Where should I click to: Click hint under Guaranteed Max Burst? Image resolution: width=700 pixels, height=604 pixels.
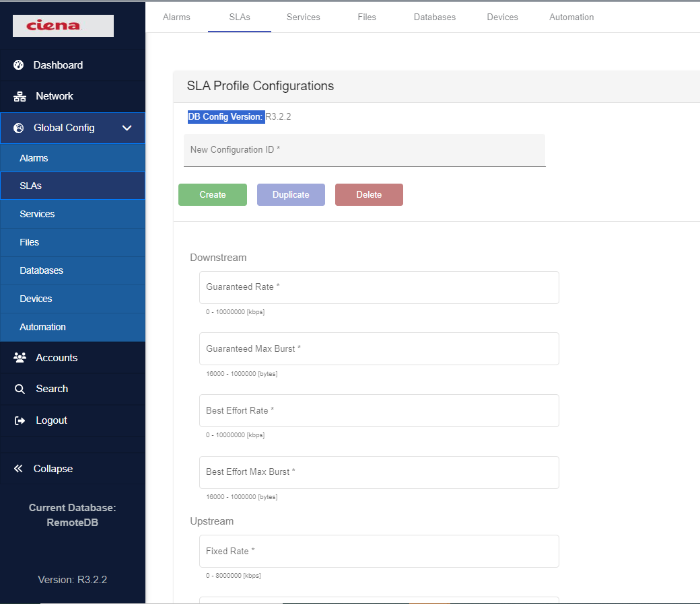point(242,374)
